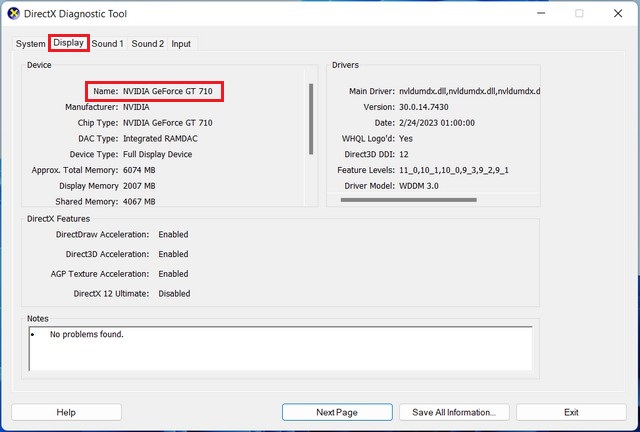Click DAC Type value Integrated RAMDAC

click(160, 139)
